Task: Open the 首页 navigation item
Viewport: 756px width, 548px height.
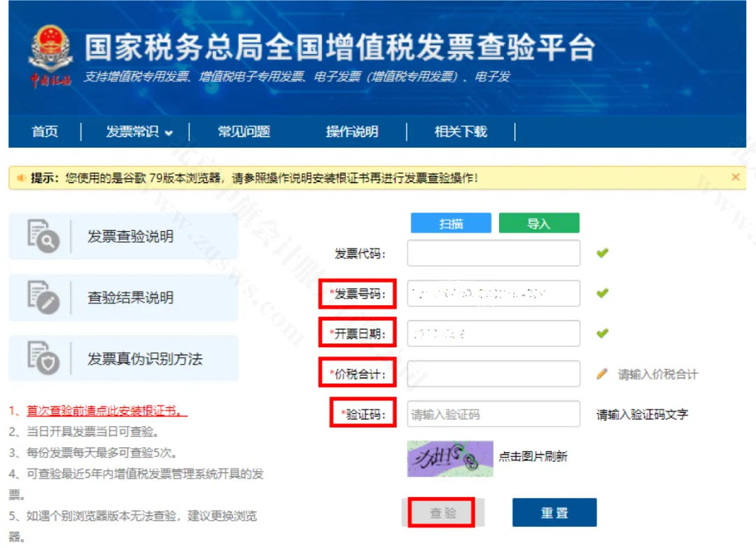Action: click(x=45, y=132)
